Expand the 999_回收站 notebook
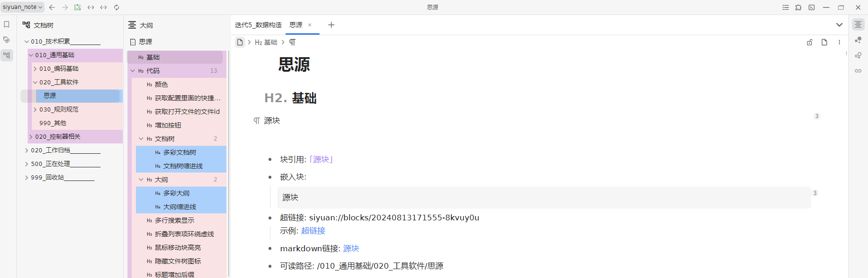 [27, 177]
